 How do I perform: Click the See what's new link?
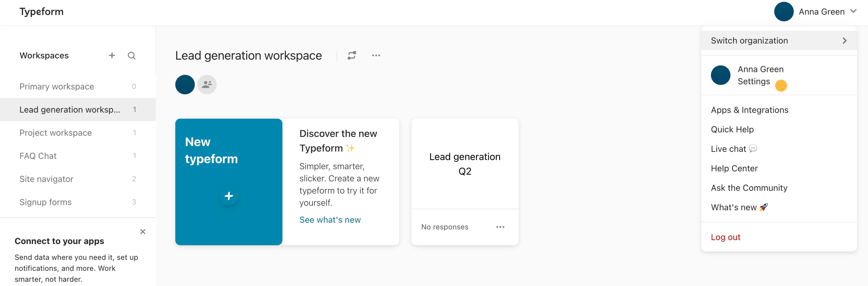[330, 220]
